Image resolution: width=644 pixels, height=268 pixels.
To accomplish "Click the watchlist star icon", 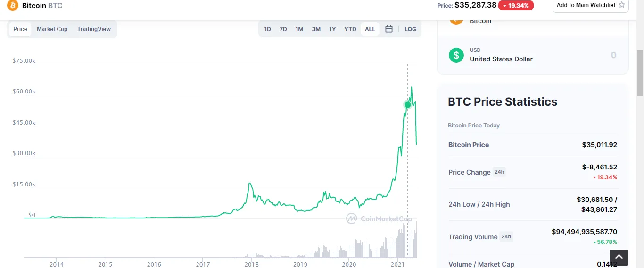I will coord(621,5).
